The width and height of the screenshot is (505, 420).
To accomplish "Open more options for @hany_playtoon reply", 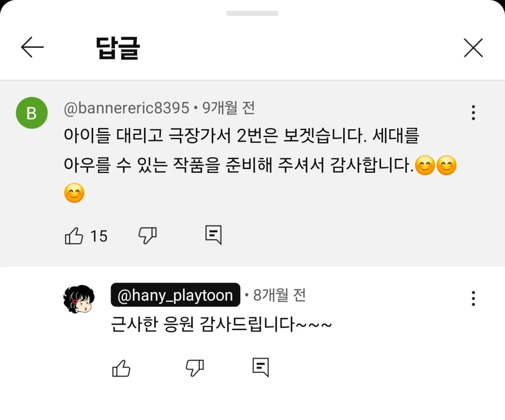I will coord(474,298).
